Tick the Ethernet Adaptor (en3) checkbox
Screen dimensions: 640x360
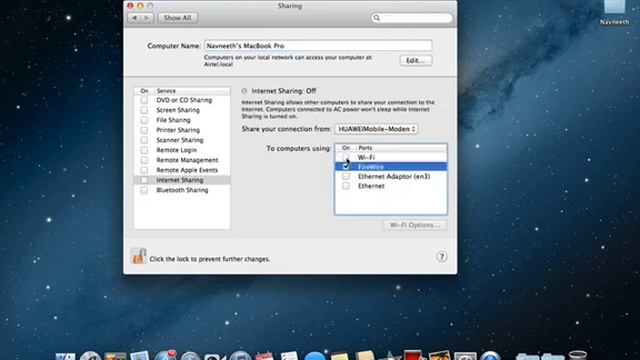tap(346, 176)
